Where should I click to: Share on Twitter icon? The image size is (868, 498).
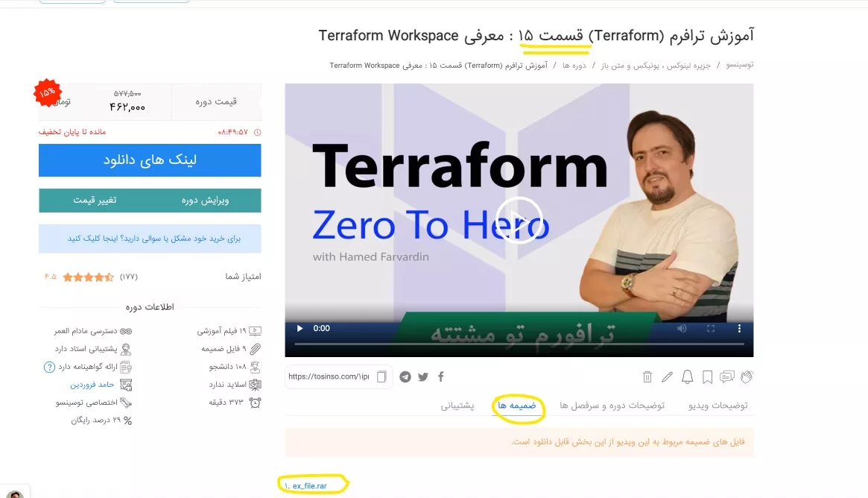pyautogui.click(x=423, y=376)
